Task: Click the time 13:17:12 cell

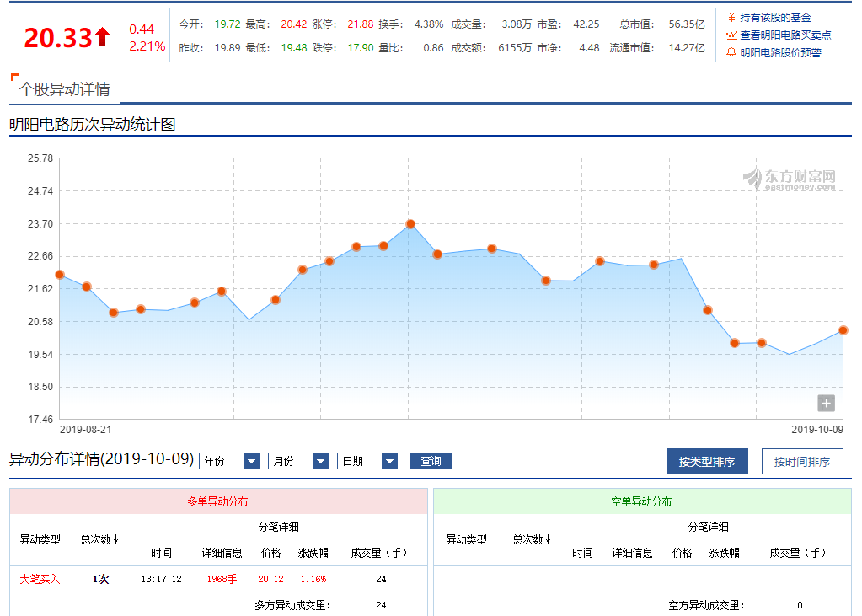Action: 161,579
